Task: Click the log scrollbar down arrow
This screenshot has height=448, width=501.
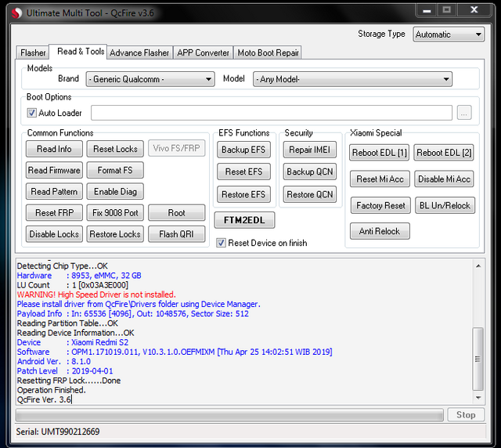Action: [478, 398]
